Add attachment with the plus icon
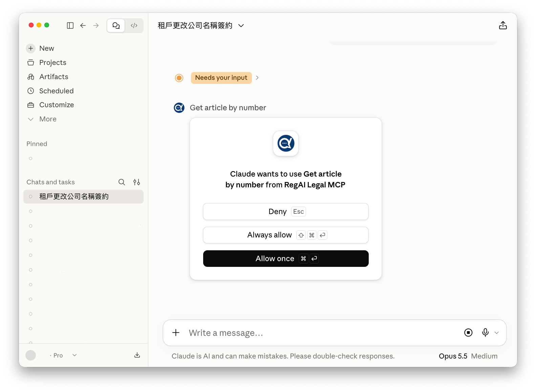Image resolution: width=536 pixels, height=392 pixels. click(x=176, y=332)
